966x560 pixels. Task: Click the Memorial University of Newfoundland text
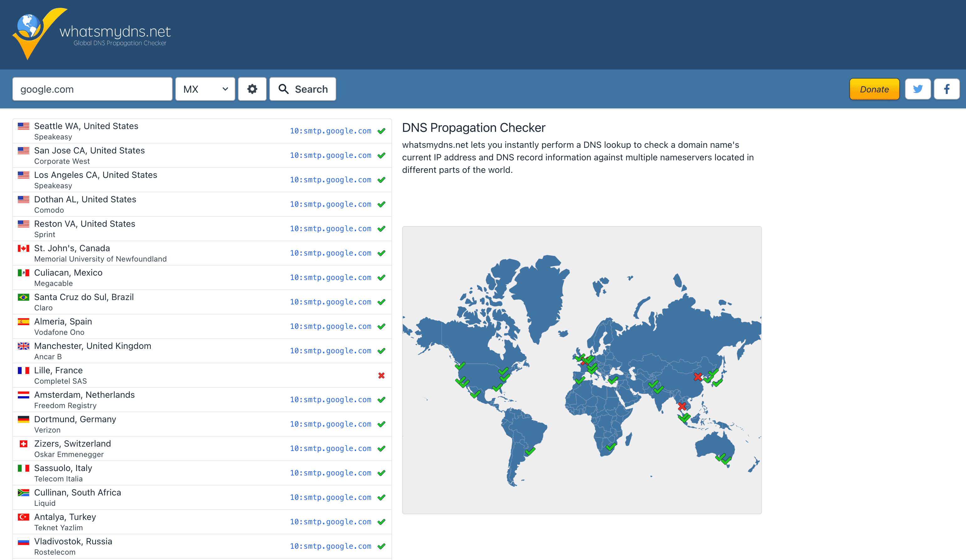(100, 259)
